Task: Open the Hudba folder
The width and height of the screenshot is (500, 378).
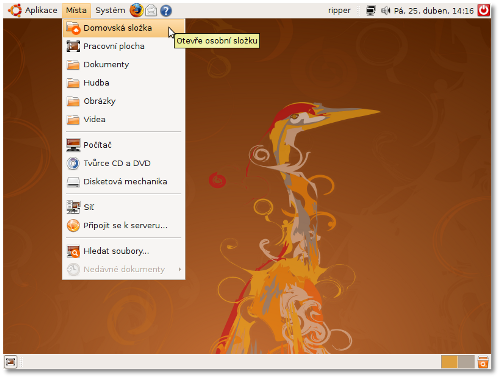Action: coord(123,83)
